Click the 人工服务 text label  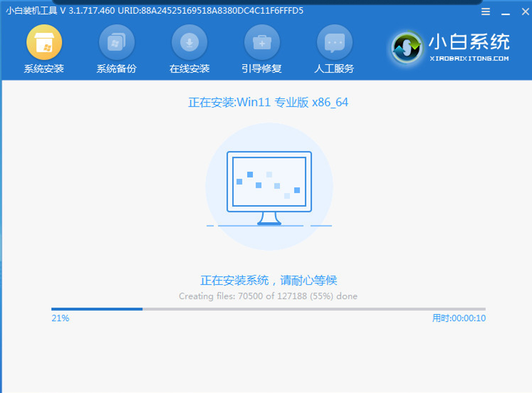(334, 69)
